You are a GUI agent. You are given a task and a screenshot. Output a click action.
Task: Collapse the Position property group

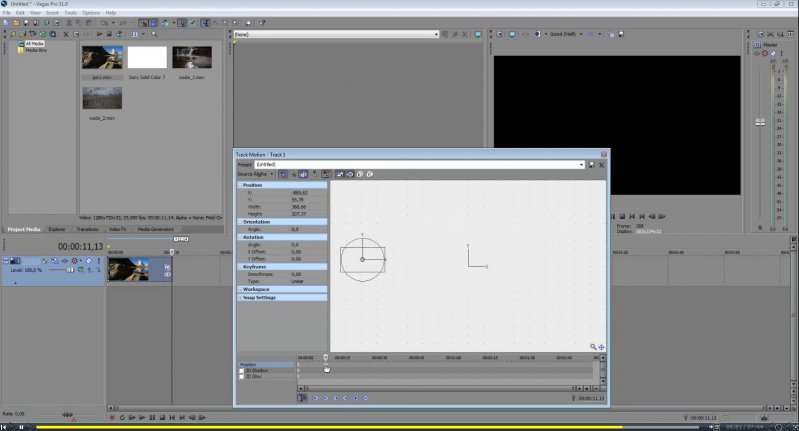(240, 185)
